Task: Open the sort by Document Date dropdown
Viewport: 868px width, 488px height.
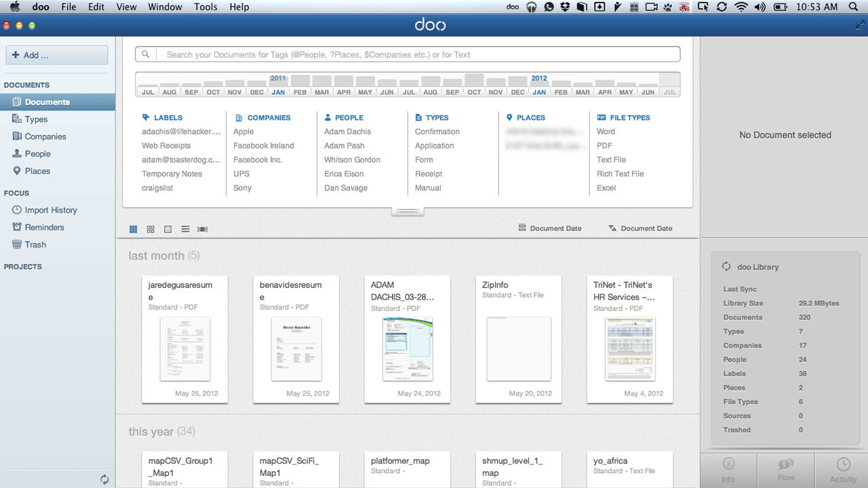Action: [x=640, y=228]
